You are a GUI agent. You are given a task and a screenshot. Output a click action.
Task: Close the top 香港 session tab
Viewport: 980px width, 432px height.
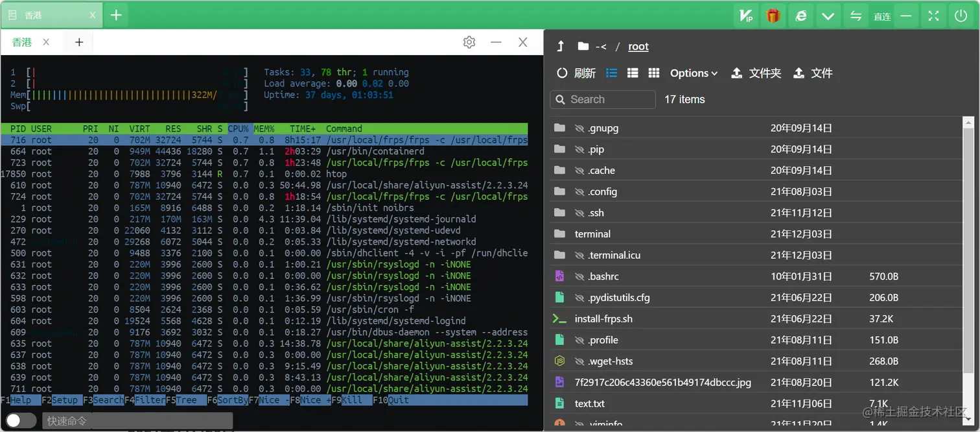93,15
